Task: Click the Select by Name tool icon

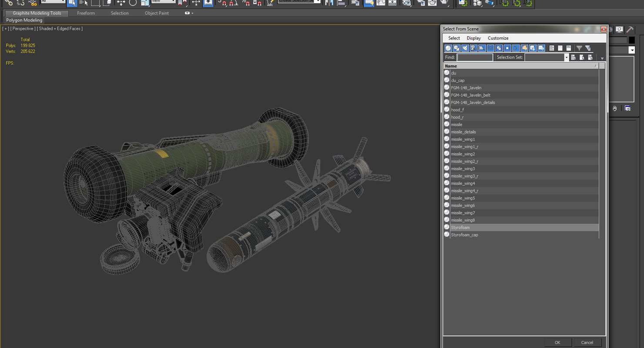Action: (x=84, y=3)
